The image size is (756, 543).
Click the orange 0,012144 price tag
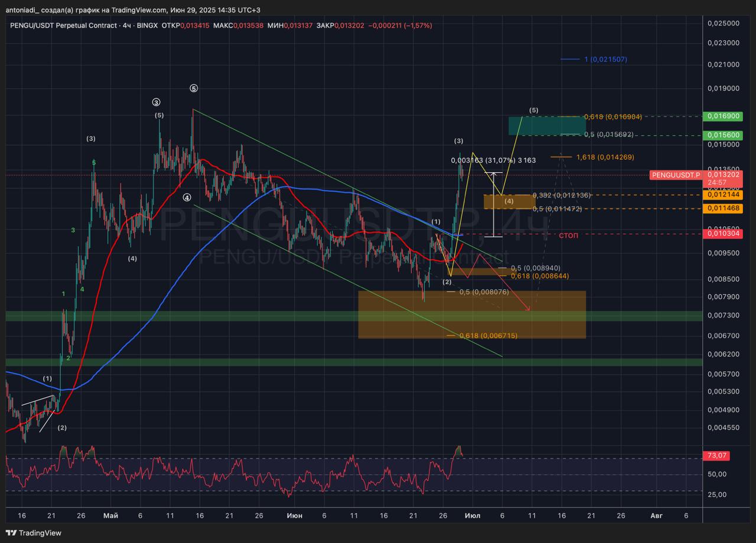coord(723,195)
